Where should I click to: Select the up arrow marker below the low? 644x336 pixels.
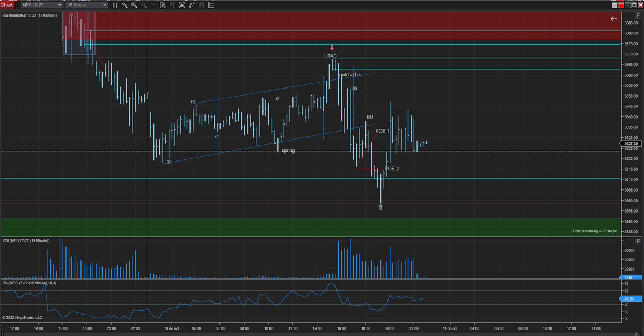380,207
